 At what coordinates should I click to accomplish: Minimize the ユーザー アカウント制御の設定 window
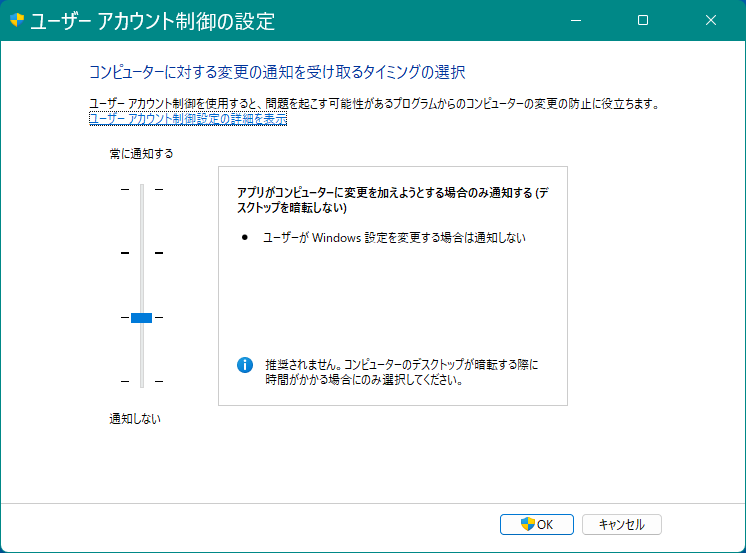(576, 20)
